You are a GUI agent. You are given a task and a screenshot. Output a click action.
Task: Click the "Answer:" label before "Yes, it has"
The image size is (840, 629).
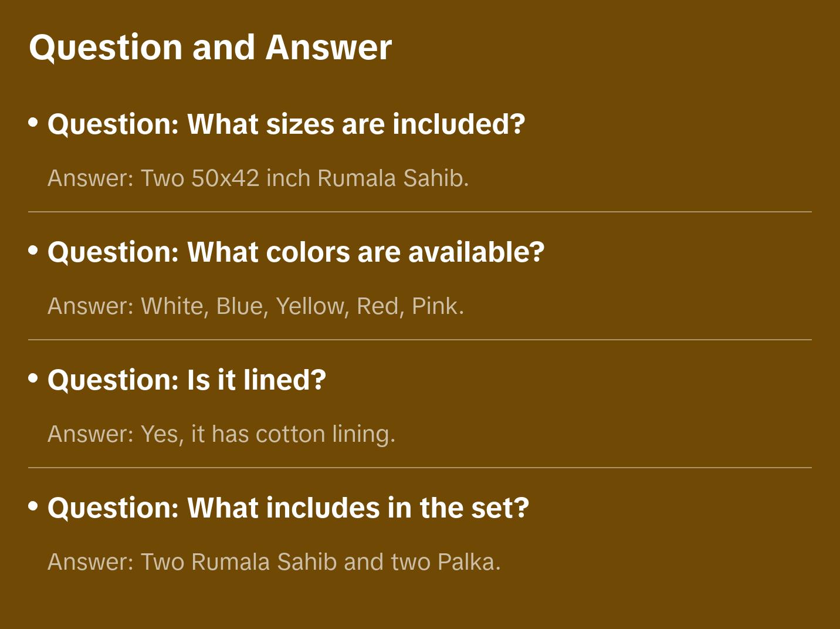[90, 434]
